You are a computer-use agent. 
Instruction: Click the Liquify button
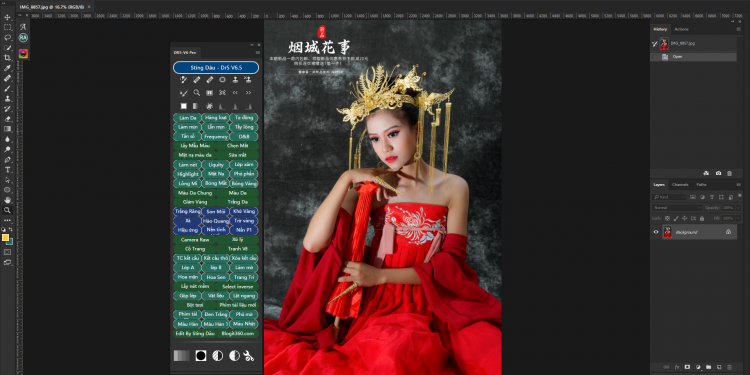point(216,165)
